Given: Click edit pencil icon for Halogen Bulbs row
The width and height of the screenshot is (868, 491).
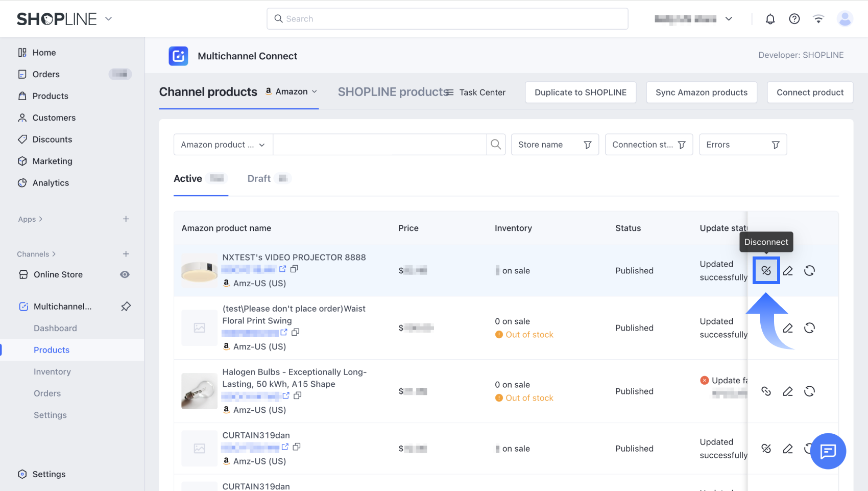Looking at the screenshot, I should pyautogui.click(x=788, y=391).
